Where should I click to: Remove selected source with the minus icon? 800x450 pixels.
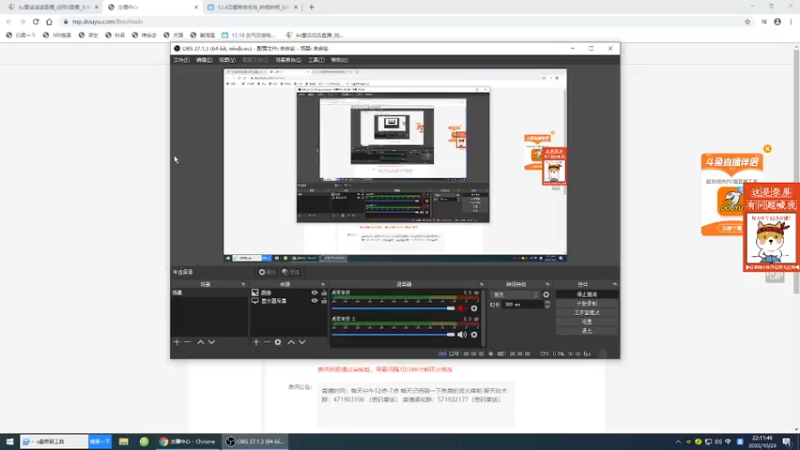[x=266, y=342]
